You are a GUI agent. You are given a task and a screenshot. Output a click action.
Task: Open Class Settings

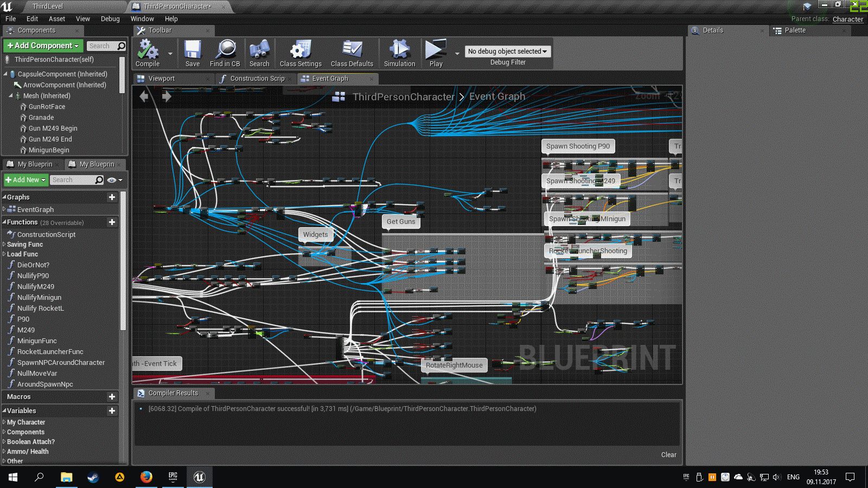coord(301,50)
